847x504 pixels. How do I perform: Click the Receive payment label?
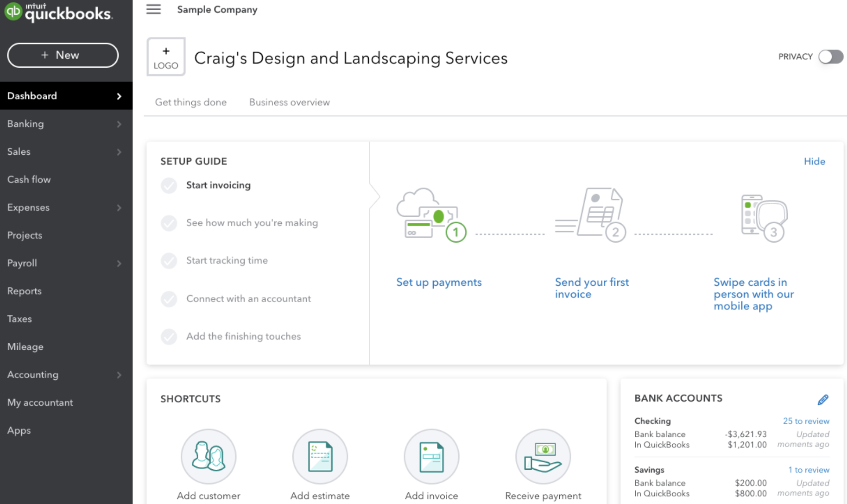tap(543, 496)
